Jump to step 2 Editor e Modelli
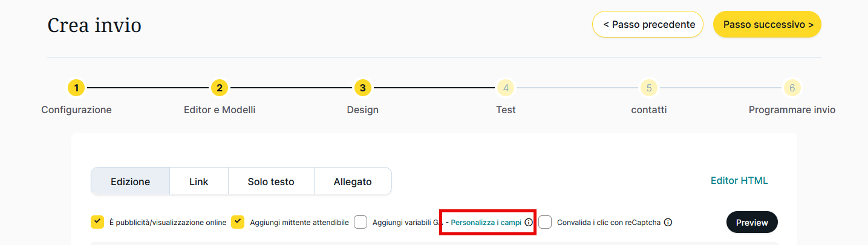868x245 pixels. click(220, 88)
